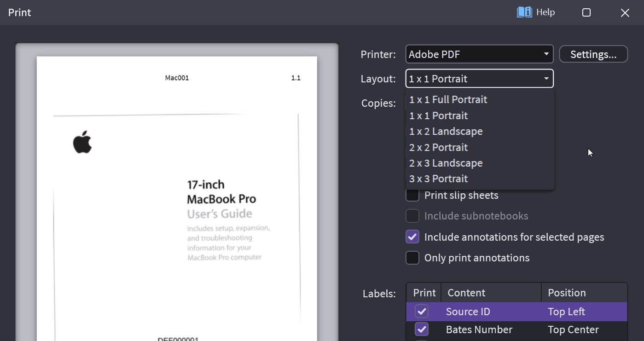This screenshot has height=341, width=644.
Task: Collapse the Layout dropdown arrow
Action: 546,79
